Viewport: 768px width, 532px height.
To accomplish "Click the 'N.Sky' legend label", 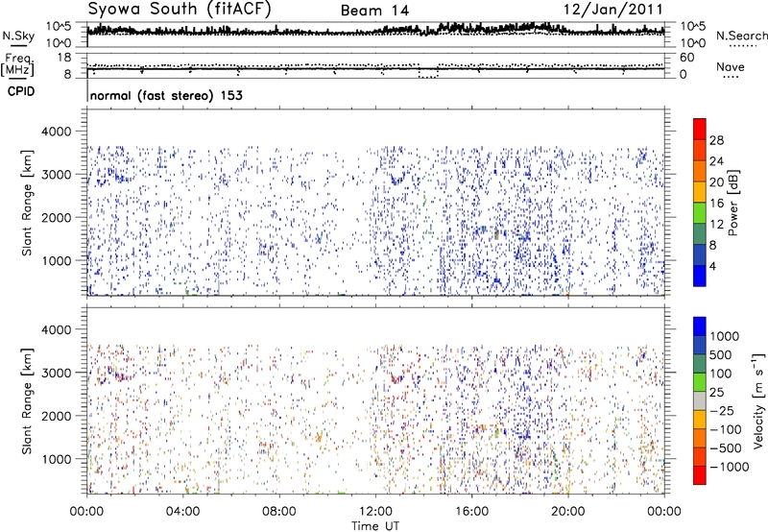I will coord(18,36).
